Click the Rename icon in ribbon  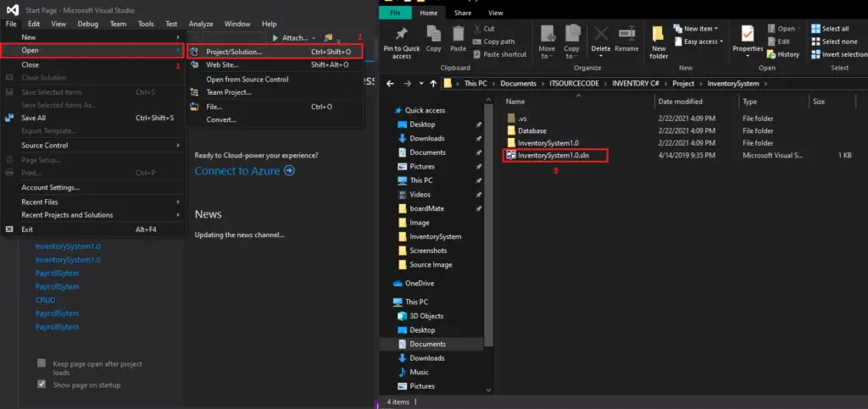(626, 34)
